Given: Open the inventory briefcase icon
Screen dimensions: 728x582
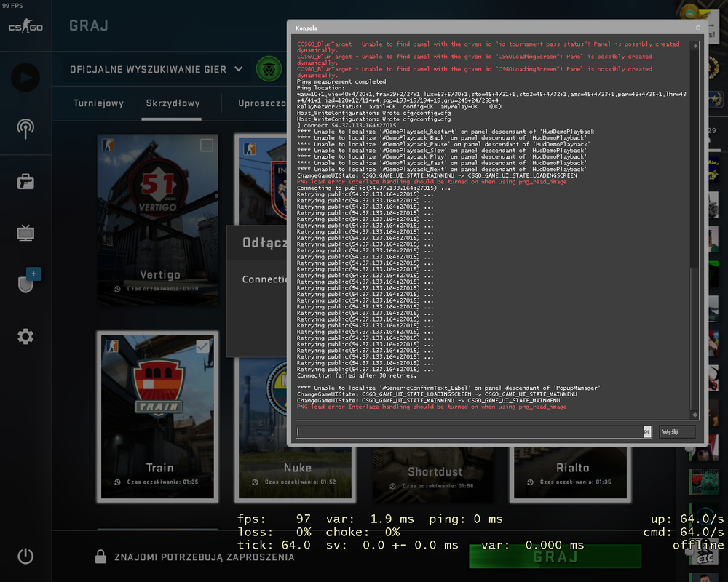Looking at the screenshot, I should tap(25, 181).
